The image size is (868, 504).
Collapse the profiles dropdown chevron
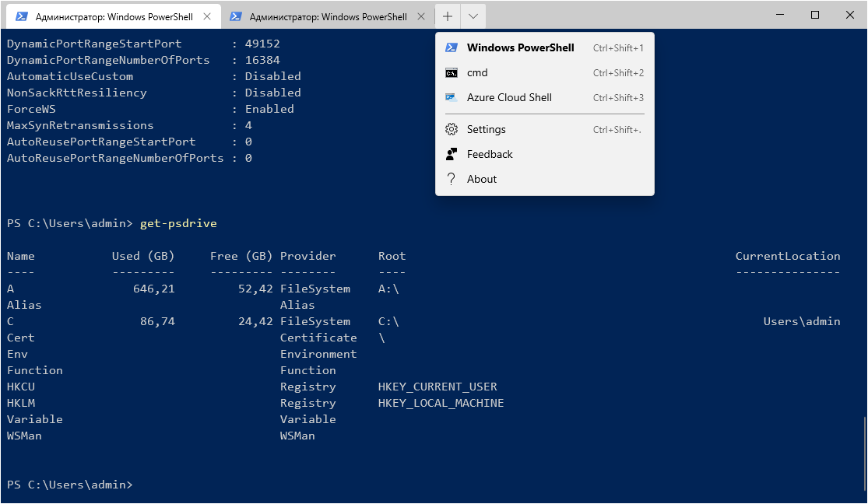click(473, 16)
